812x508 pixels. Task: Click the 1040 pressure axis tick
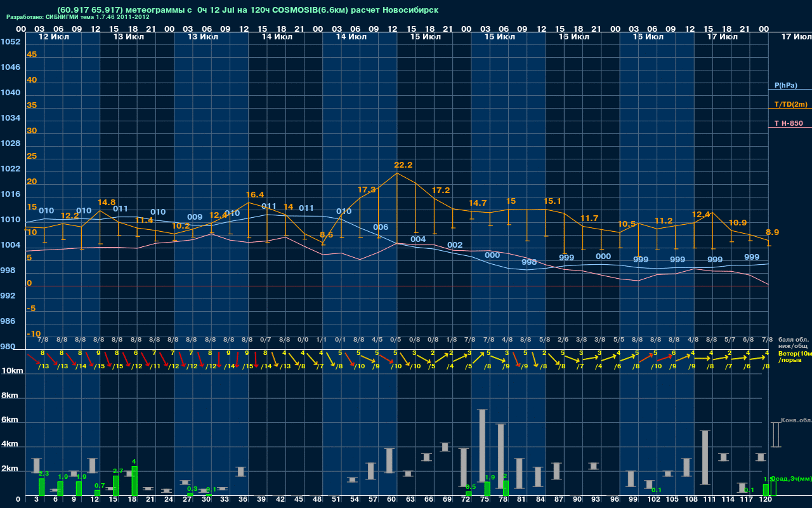(10, 93)
